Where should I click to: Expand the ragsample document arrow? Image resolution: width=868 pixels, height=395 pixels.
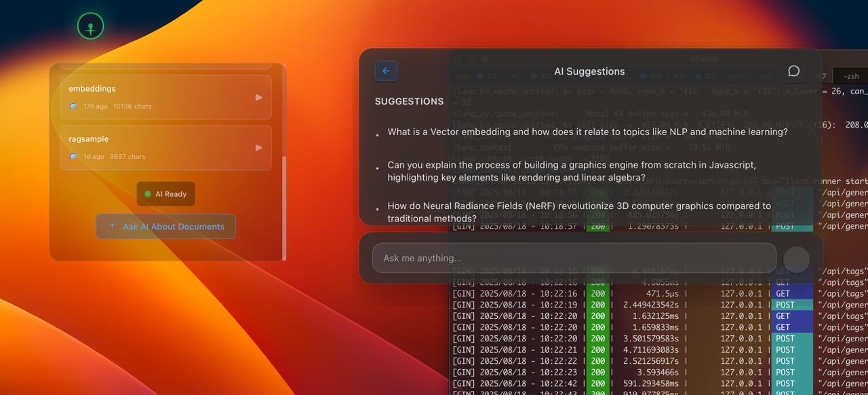(258, 147)
